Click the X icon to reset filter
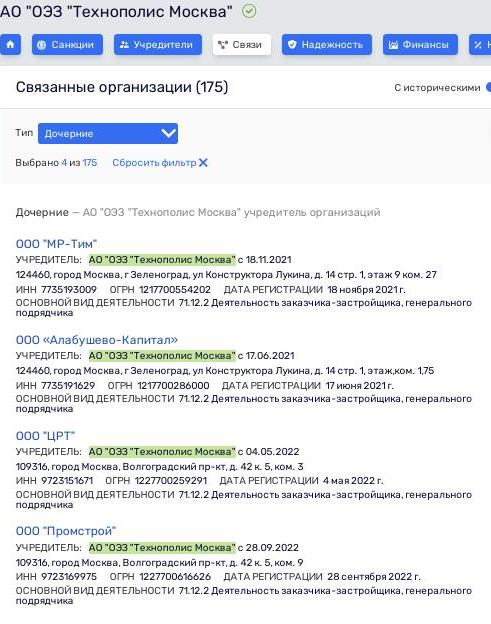The image size is (491, 624). coord(203,163)
